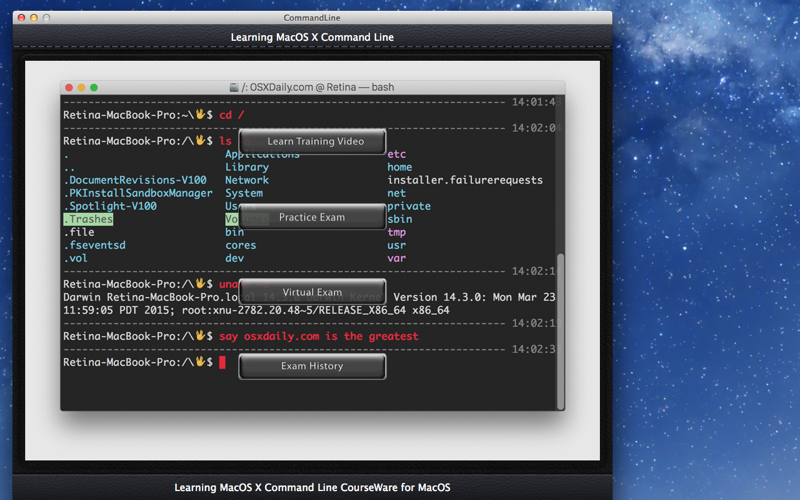
Task: Click installer.failurerequests in the ls output
Action: [x=465, y=180]
